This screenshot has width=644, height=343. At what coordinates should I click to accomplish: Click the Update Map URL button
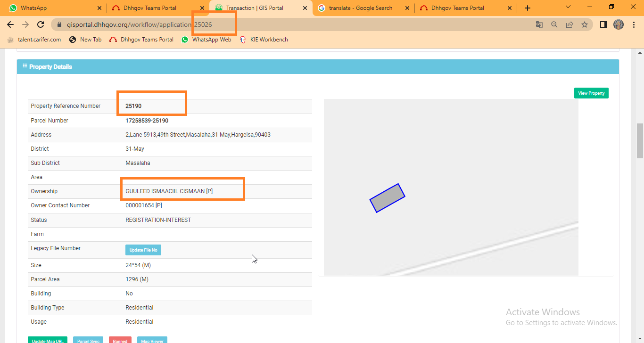[x=48, y=340]
